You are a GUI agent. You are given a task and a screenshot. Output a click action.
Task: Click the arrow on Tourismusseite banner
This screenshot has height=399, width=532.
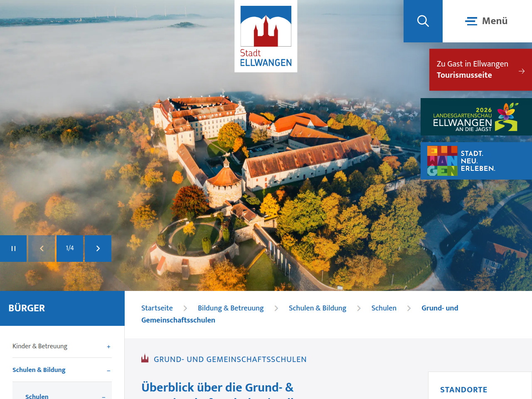click(x=522, y=71)
